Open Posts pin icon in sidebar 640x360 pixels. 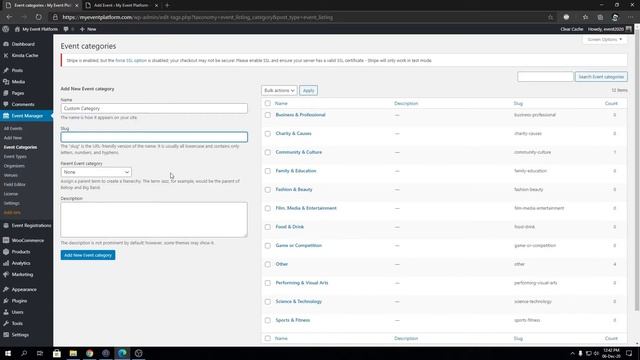(x=6, y=70)
